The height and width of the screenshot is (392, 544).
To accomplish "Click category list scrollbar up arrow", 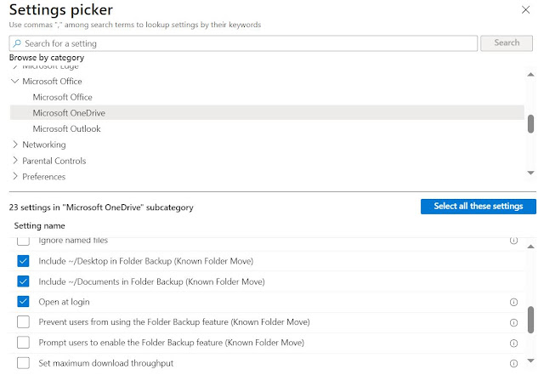I will 530,74.
